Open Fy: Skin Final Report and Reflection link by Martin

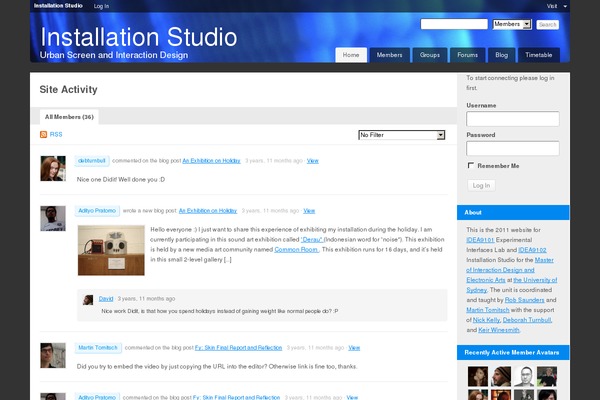tap(238, 348)
